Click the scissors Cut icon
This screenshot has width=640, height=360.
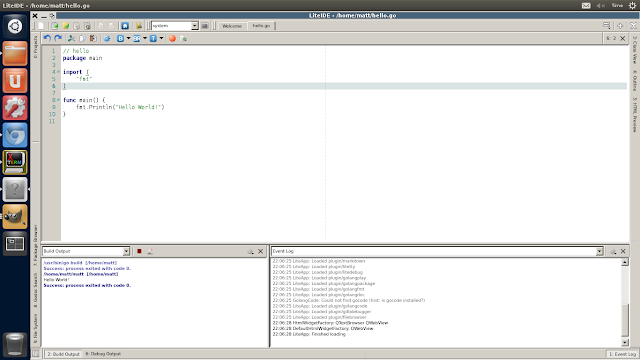pos(71,38)
